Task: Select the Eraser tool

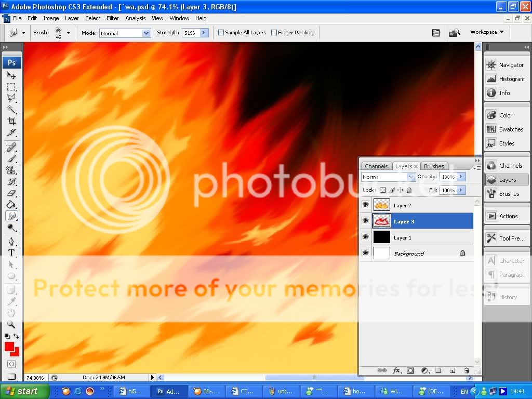Action: tap(11, 193)
